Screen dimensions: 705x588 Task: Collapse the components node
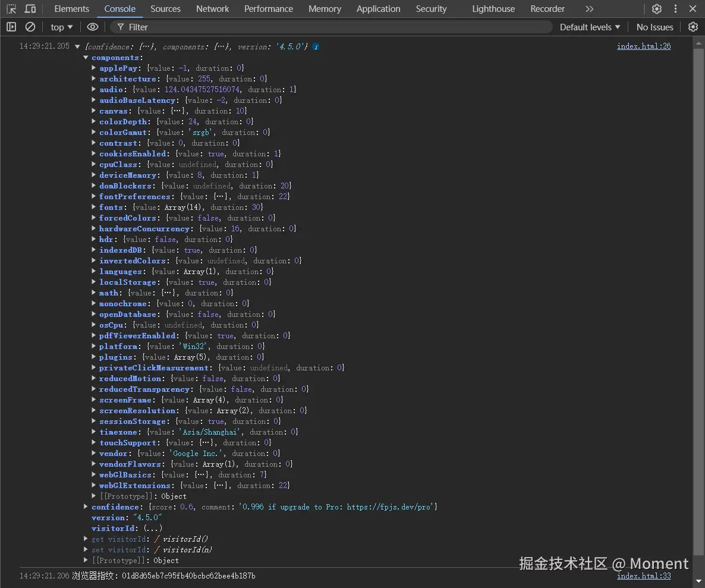(86, 57)
